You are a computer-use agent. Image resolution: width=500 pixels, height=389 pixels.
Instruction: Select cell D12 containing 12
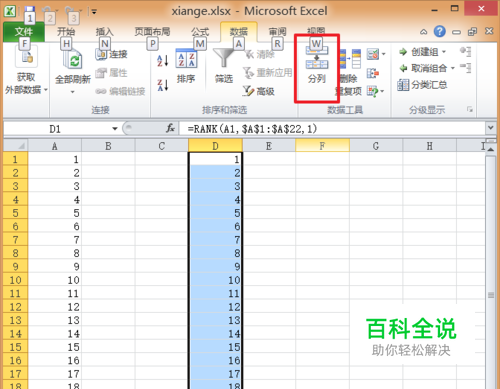(215, 307)
